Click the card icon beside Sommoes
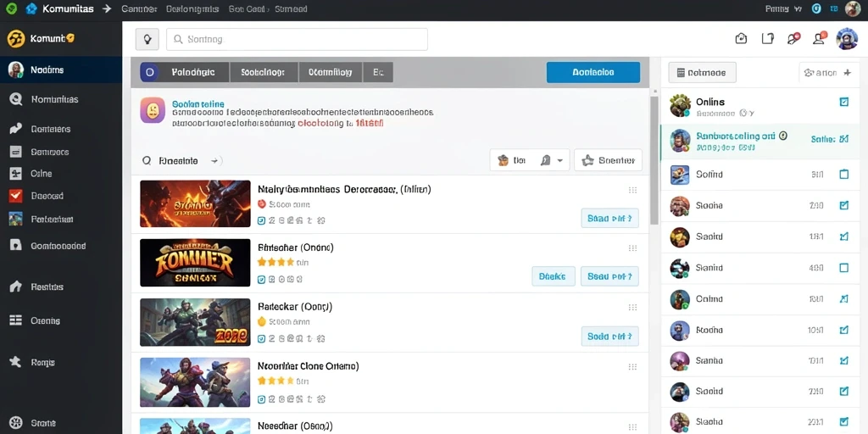This screenshot has width=868, height=434. [x=15, y=152]
